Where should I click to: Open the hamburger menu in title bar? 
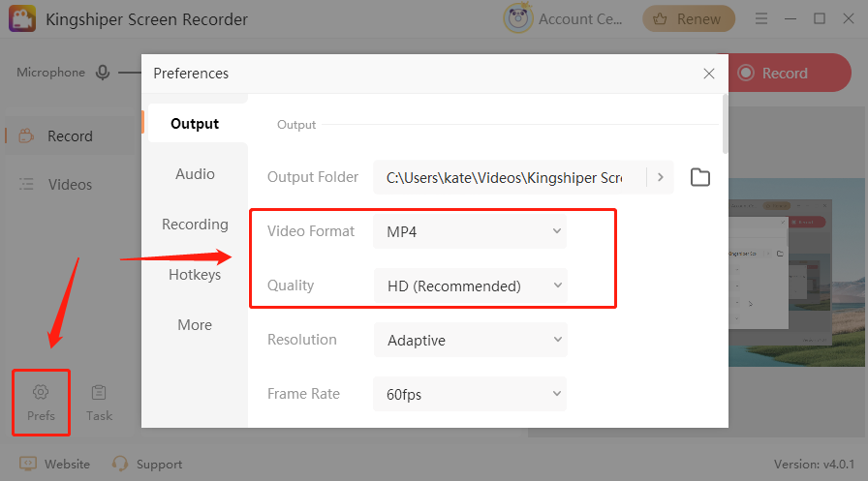click(x=761, y=18)
